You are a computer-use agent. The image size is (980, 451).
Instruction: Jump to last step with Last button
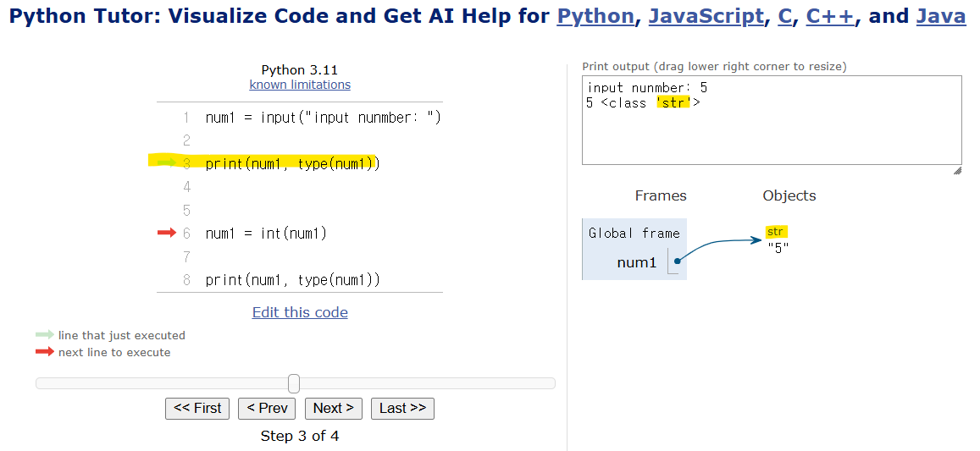click(402, 409)
